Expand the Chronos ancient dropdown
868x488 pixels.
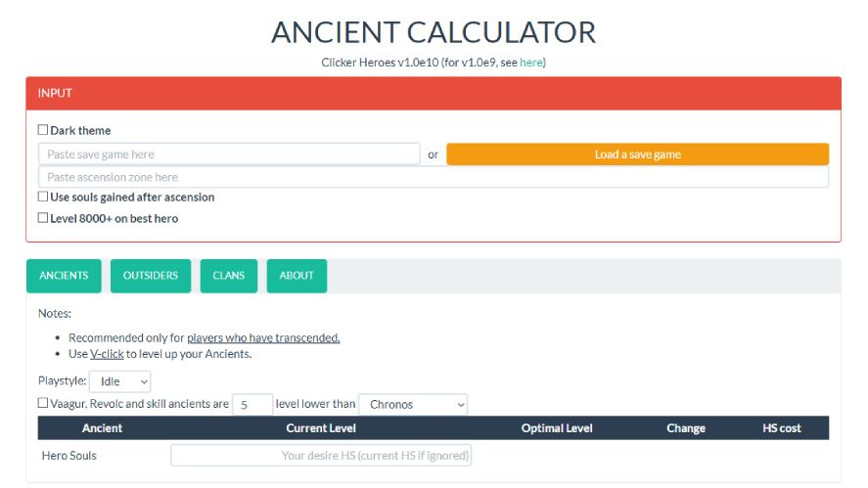413,405
